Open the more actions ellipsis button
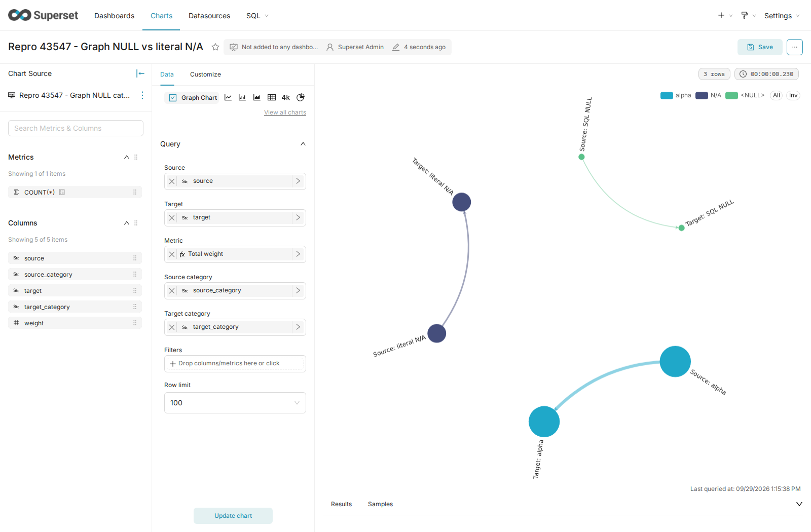The width and height of the screenshot is (811, 532). pos(795,47)
